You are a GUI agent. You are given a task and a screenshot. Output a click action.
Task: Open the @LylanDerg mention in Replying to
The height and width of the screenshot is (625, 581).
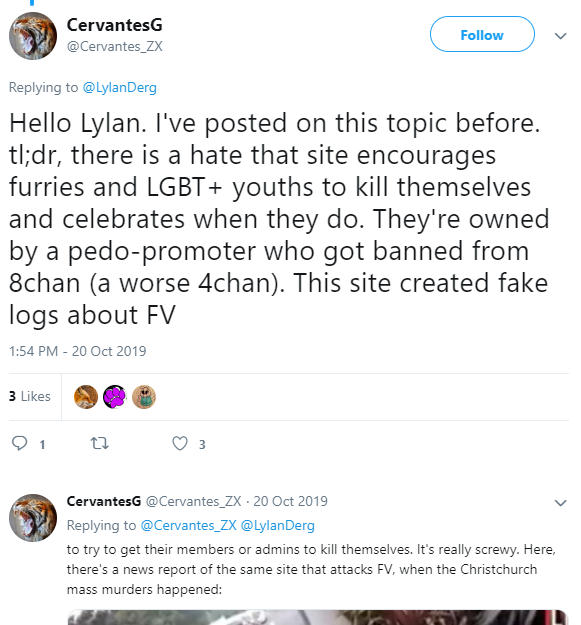(x=120, y=87)
